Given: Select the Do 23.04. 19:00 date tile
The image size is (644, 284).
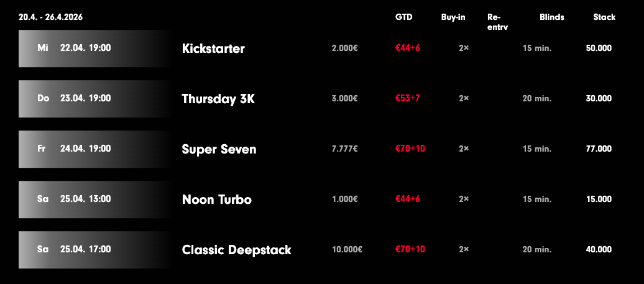Looking at the screenshot, I should tap(93, 98).
